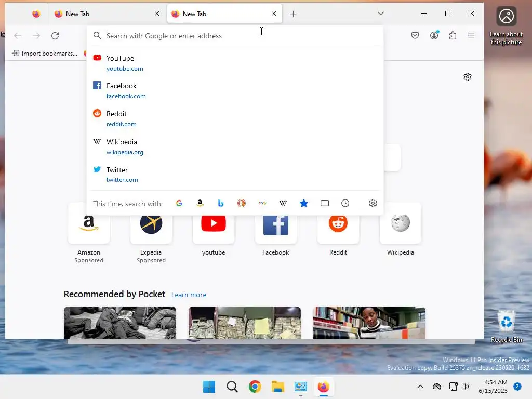Show hidden system tray icons
The width and height of the screenshot is (532, 399).
click(420, 387)
